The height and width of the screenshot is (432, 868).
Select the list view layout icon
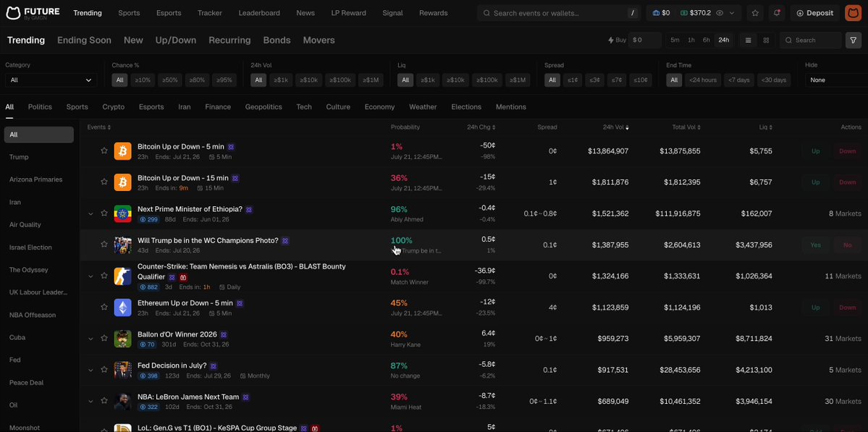click(x=749, y=40)
